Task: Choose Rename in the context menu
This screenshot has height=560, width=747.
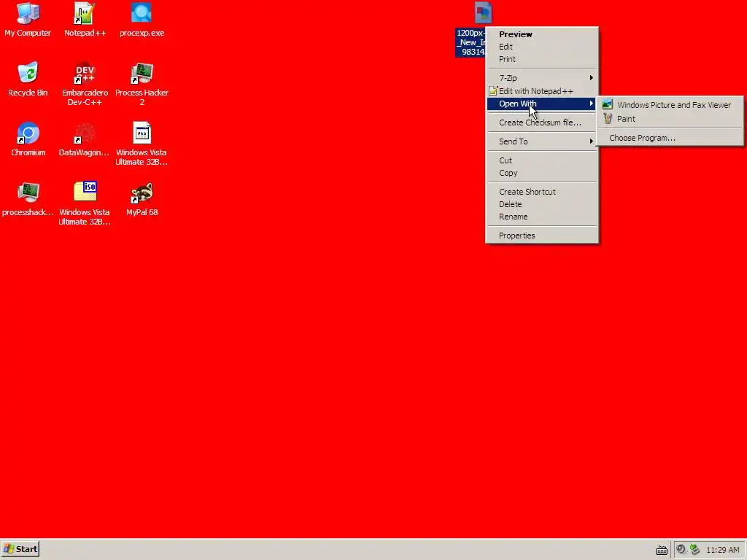Action: [x=542, y=216]
